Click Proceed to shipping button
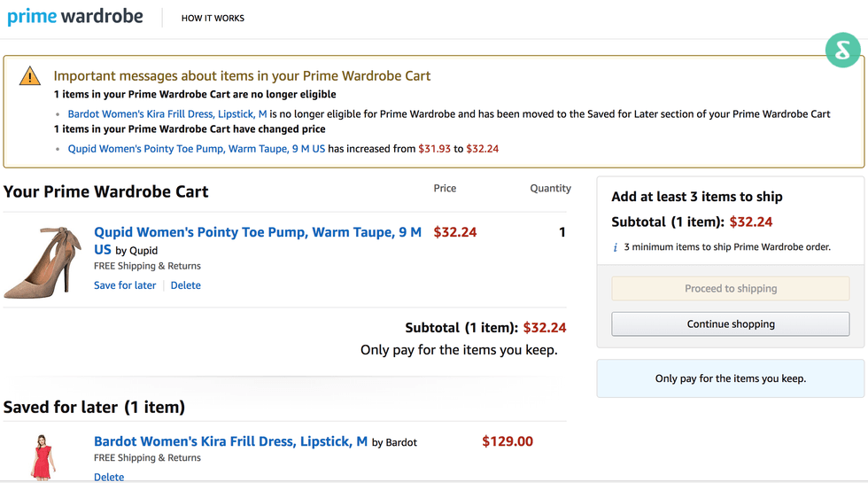 click(730, 288)
